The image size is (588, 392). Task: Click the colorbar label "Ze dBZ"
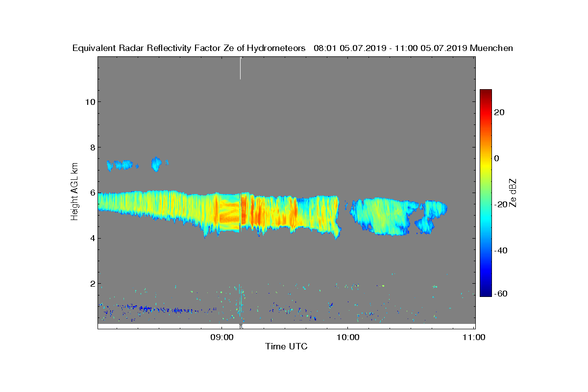(514, 193)
